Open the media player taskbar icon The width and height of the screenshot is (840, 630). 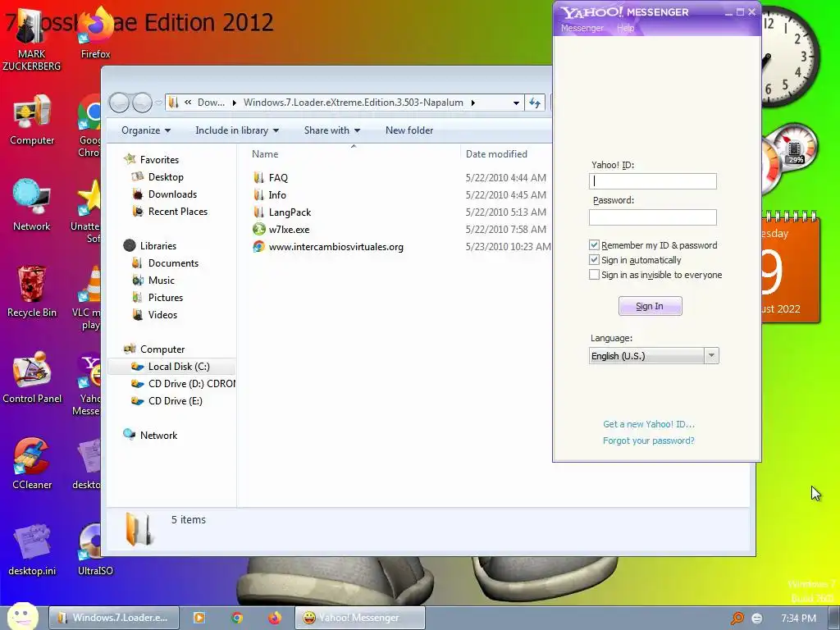[199, 618]
